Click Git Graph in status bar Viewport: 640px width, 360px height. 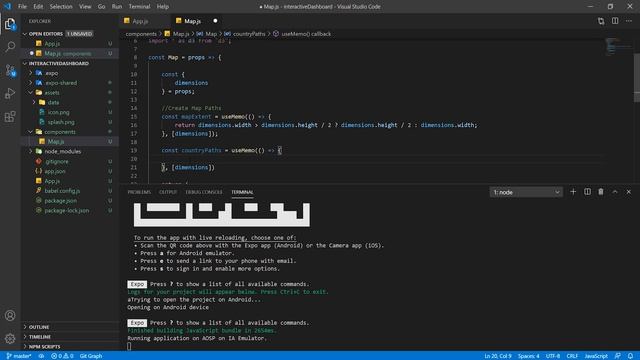point(91,356)
